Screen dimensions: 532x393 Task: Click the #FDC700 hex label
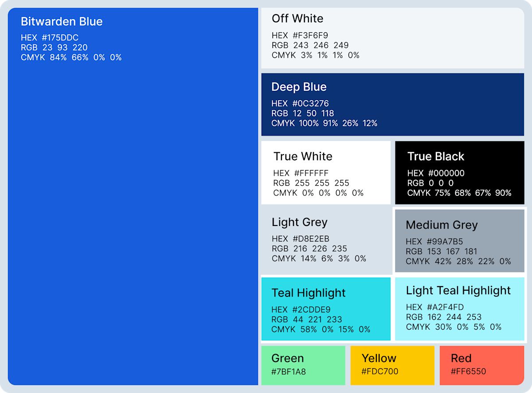(x=380, y=372)
